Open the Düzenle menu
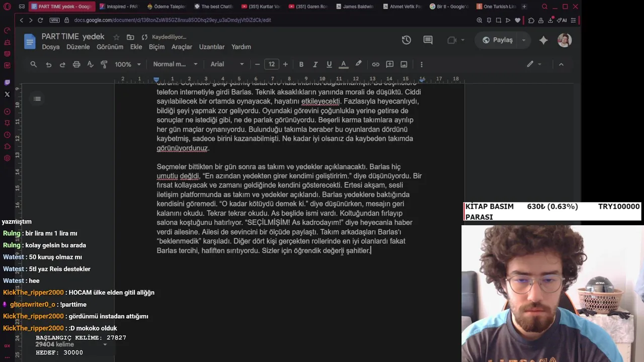The image size is (644, 362). (x=78, y=47)
